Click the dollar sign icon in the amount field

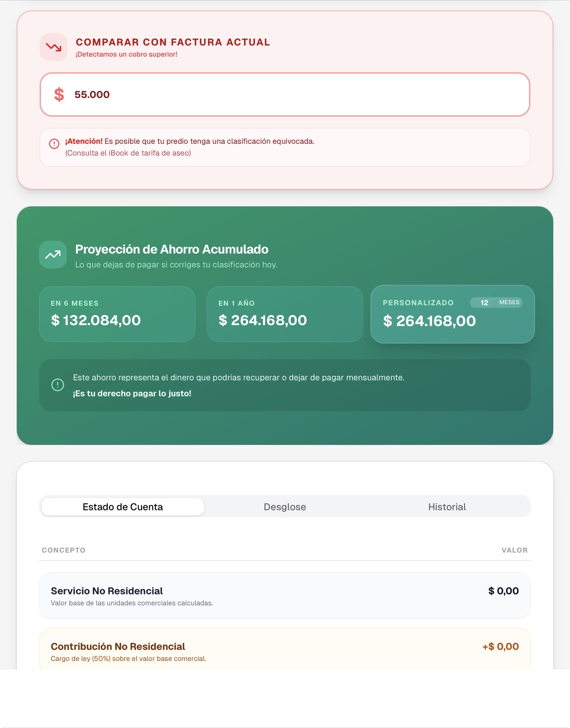click(x=59, y=94)
